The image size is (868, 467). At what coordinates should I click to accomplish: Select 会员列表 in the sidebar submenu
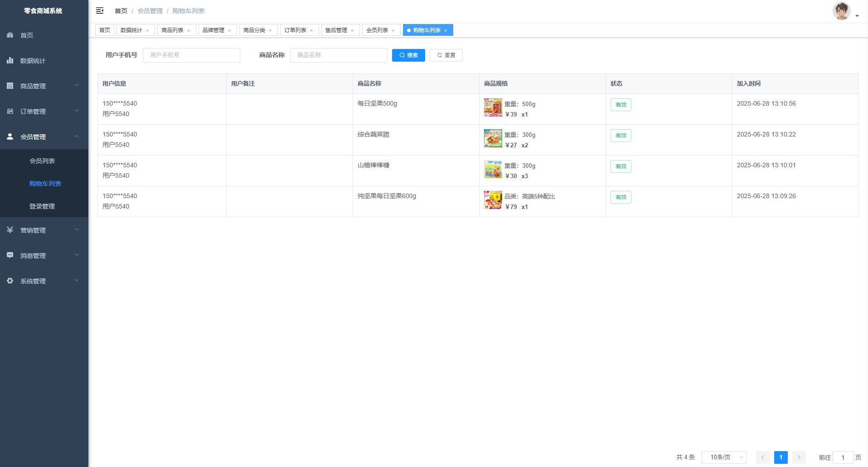(42, 161)
